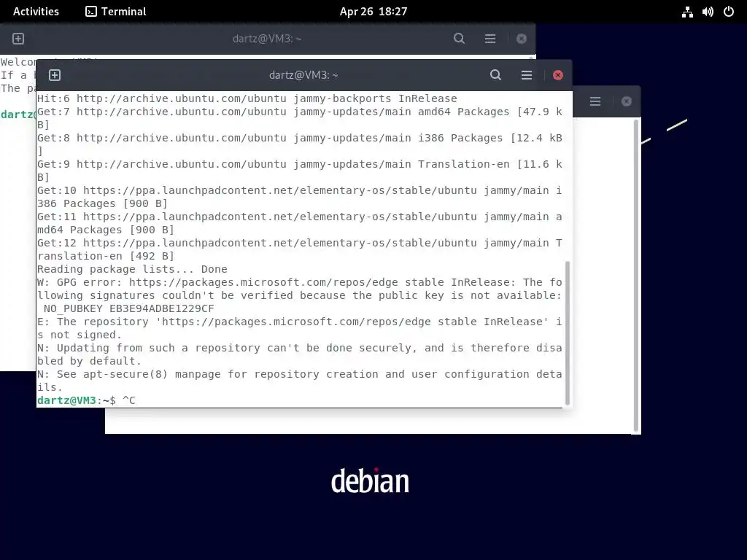Click the network status icon
Viewport: 747px width, 560px height.
pyautogui.click(x=687, y=12)
